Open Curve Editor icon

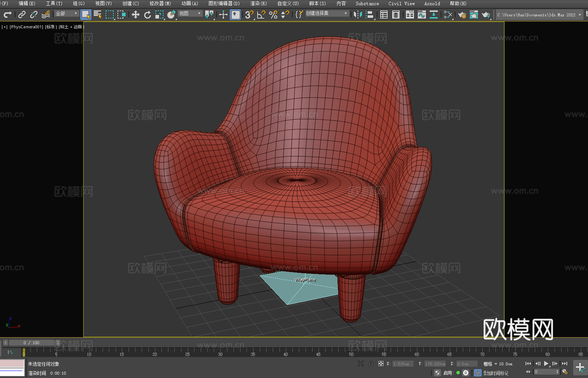pos(422,14)
